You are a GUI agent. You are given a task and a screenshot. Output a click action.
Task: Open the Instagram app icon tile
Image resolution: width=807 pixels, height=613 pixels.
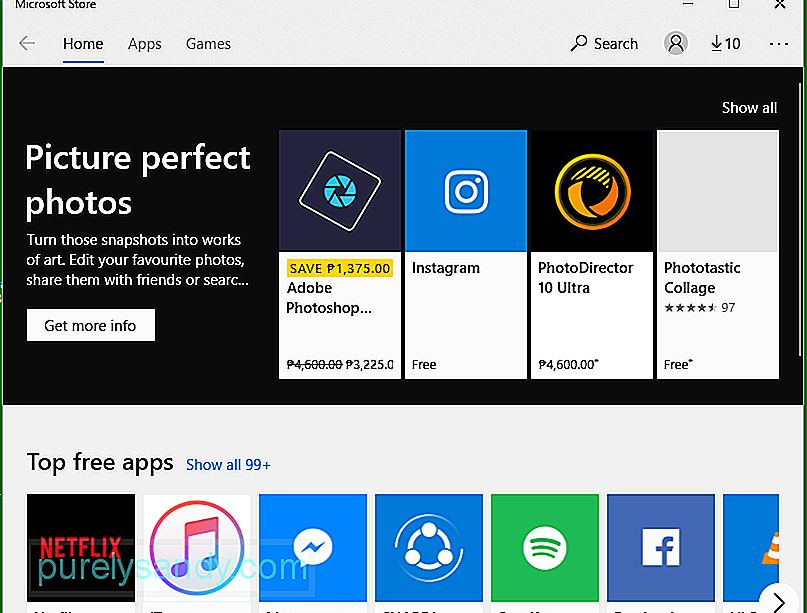click(466, 190)
